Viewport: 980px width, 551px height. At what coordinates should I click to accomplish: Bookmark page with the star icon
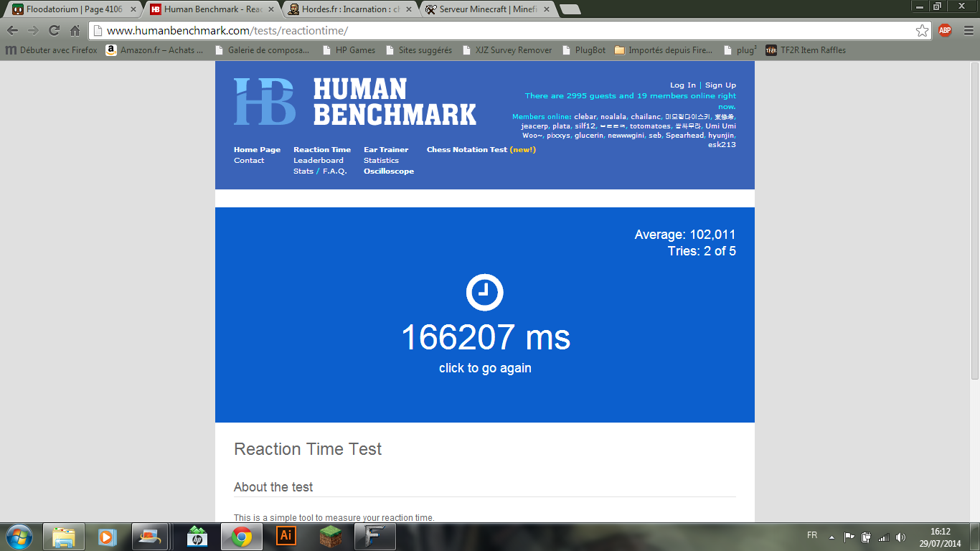922,31
